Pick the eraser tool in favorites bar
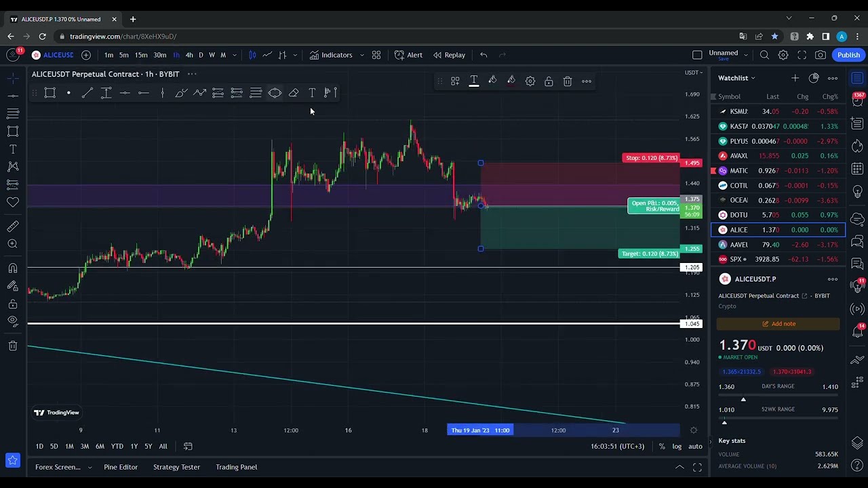868x488 pixels. point(294,93)
